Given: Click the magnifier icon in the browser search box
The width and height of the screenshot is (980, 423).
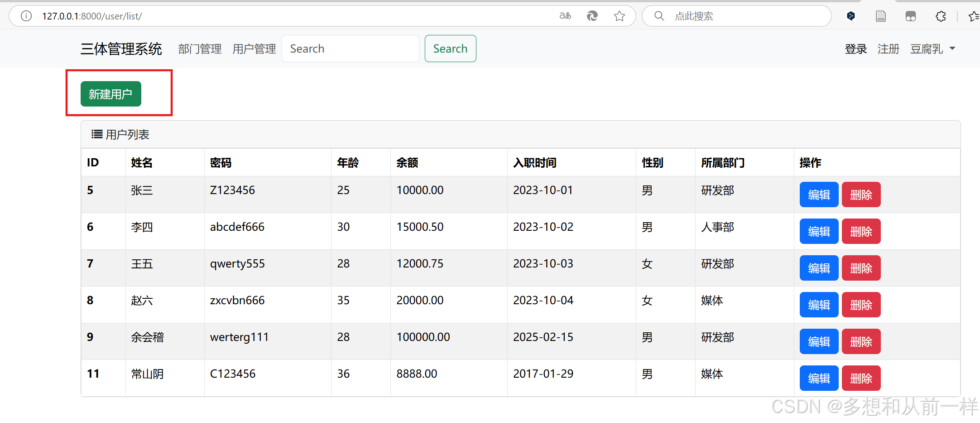Looking at the screenshot, I should pos(659,16).
